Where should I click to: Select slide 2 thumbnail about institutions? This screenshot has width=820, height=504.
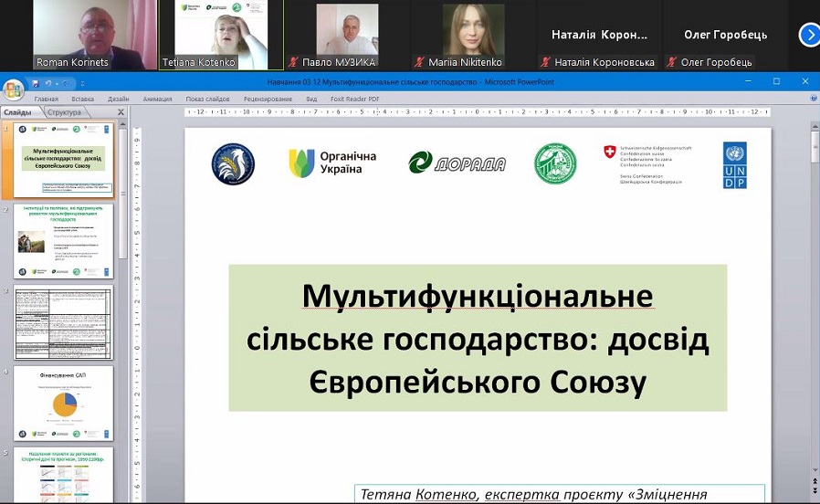tap(63, 241)
